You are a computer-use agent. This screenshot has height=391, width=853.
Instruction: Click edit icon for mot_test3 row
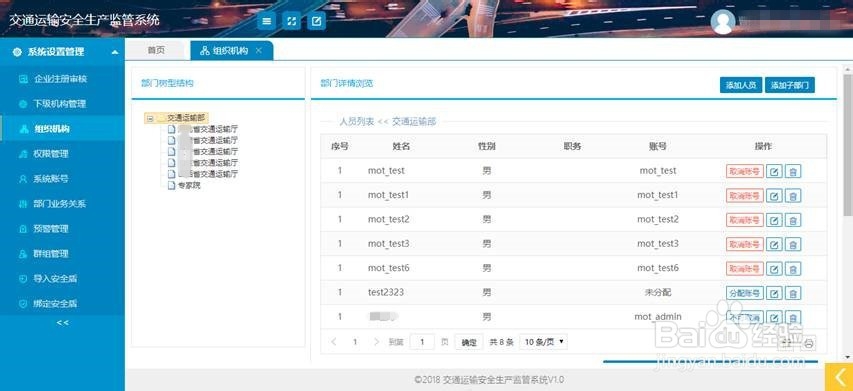(774, 244)
